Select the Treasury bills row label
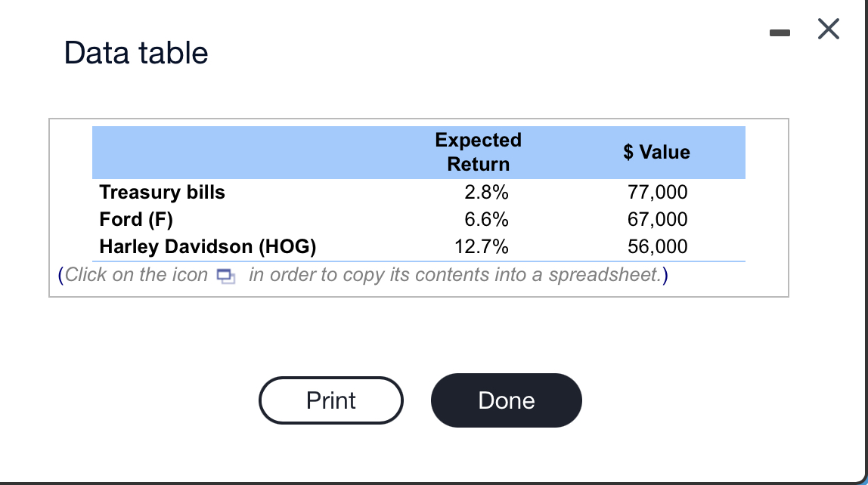 [x=162, y=192]
